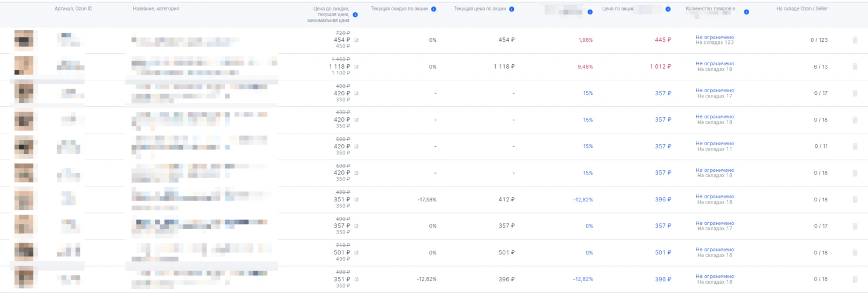Show info for "Количество товаров в" column
Image resolution: width=868 pixels, height=294 pixels.
coord(746,12)
